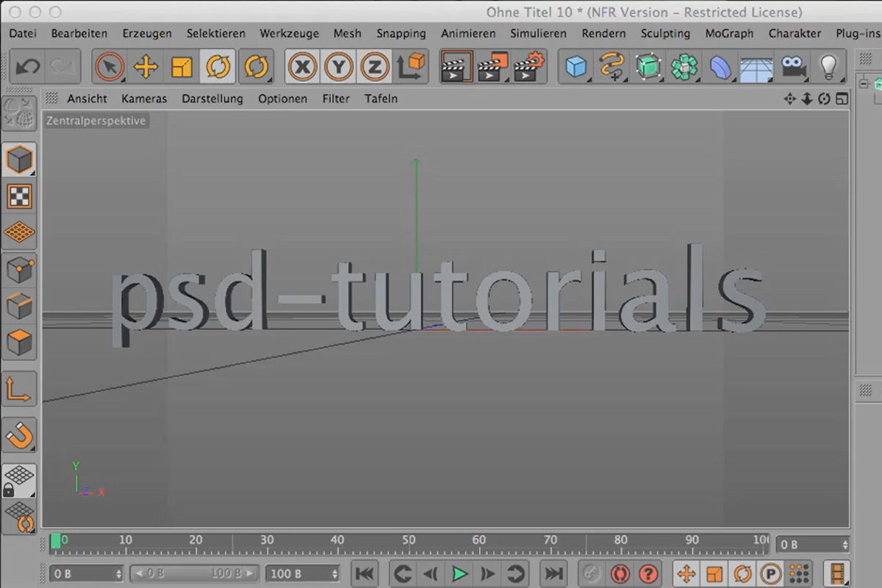Toggle parameter P key recording
Screen dimensions: 882x588
[x=770, y=573]
